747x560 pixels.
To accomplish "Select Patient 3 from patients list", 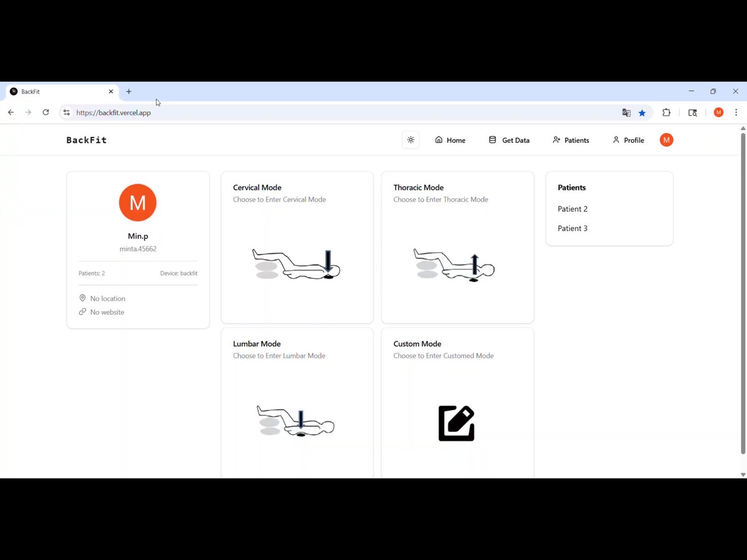I will tap(573, 228).
